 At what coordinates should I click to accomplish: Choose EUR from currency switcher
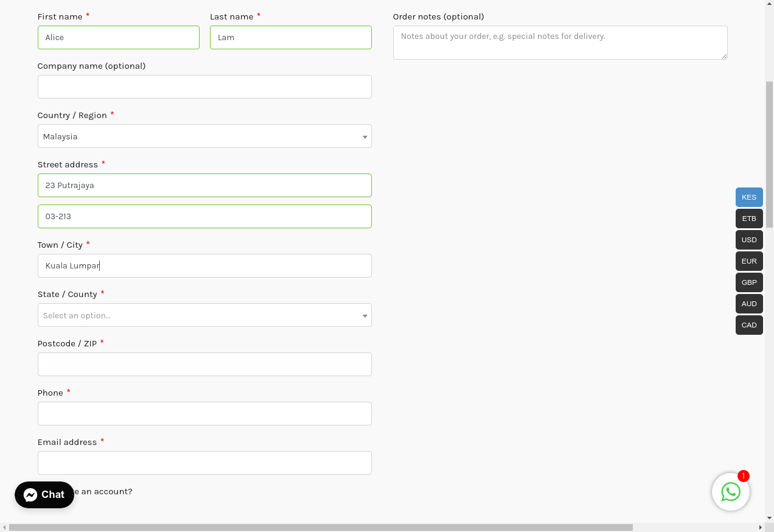click(x=748, y=261)
